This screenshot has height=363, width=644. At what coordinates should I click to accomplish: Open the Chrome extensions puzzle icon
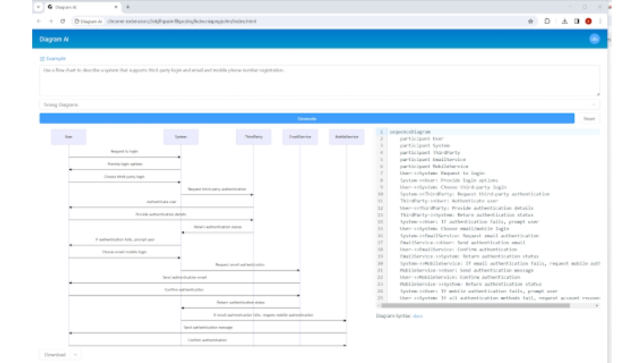pos(547,21)
